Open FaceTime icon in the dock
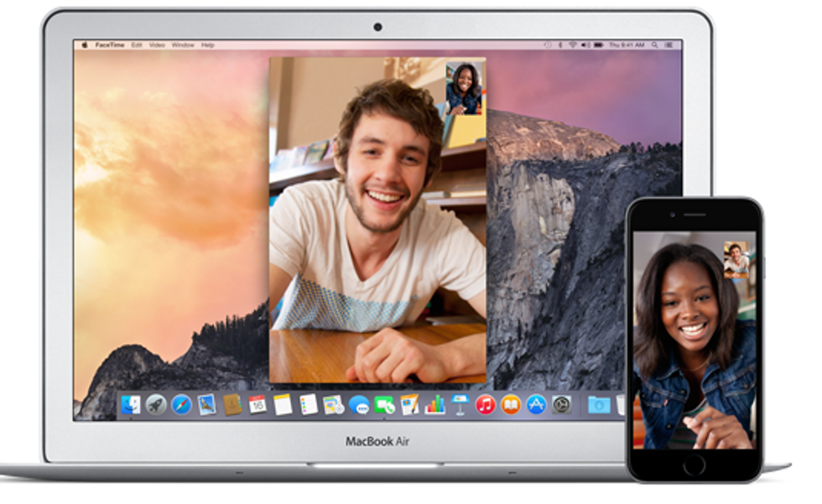Viewport: 822px width, 504px height. pos(384,405)
